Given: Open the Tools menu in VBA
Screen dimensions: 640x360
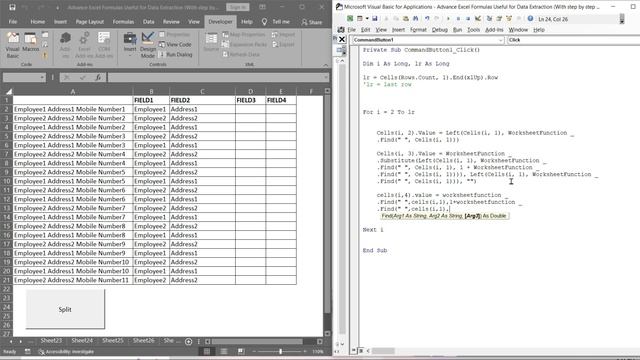Looking at the screenshot, I should click(x=473, y=30).
